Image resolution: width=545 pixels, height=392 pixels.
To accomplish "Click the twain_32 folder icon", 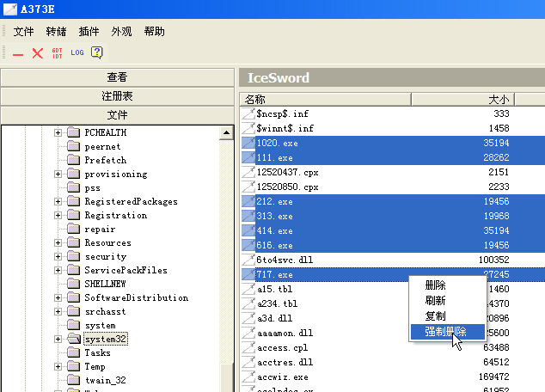I will click(73, 380).
